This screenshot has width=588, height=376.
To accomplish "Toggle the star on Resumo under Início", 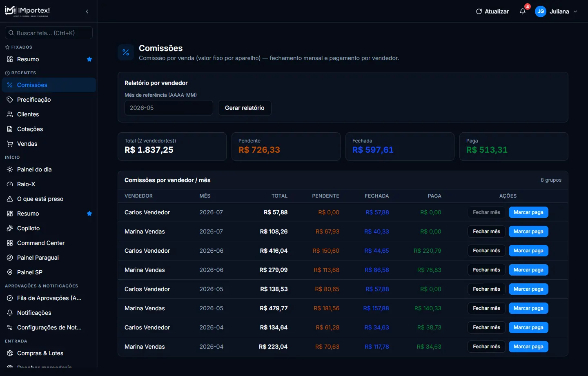I will 89,214.
